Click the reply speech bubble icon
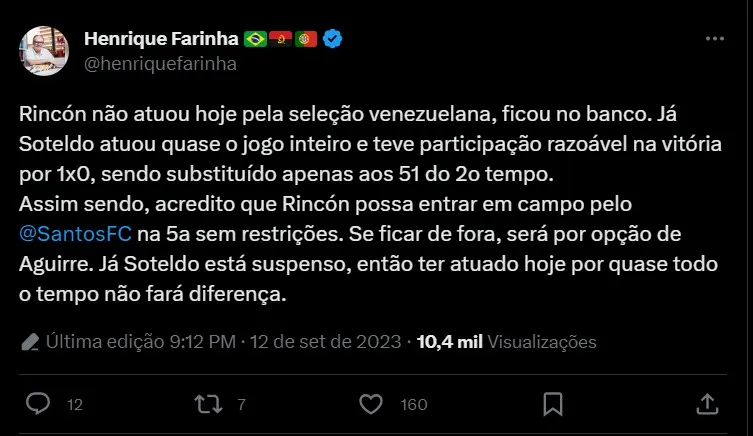This screenshot has height=436, width=753. point(38,403)
